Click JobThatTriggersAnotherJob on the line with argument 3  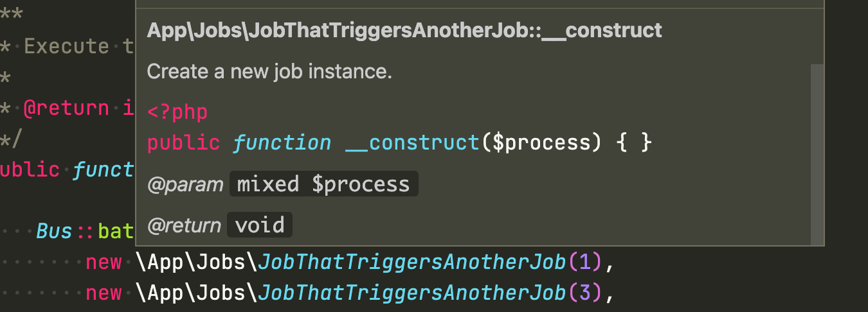413,293
